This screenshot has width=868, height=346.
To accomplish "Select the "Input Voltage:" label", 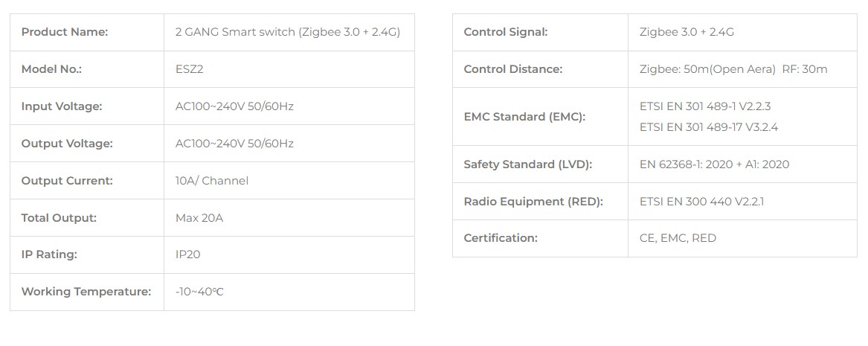I will point(62,106).
